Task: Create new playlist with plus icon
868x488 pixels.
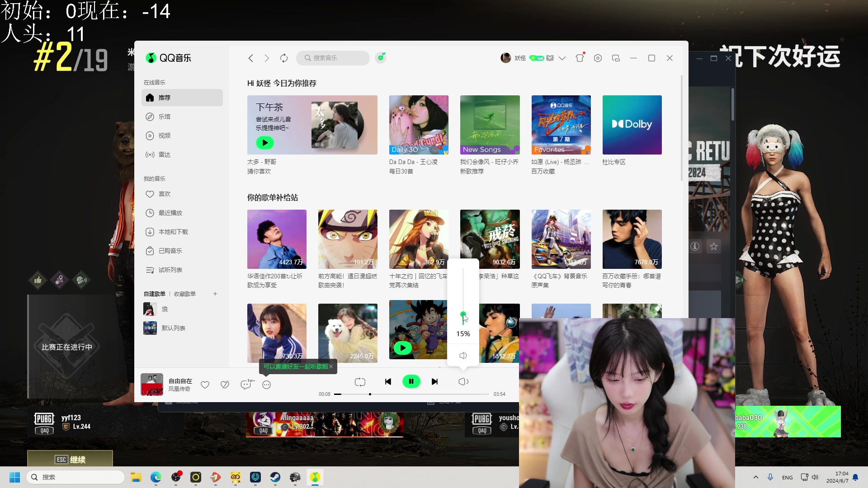Action: point(215,294)
